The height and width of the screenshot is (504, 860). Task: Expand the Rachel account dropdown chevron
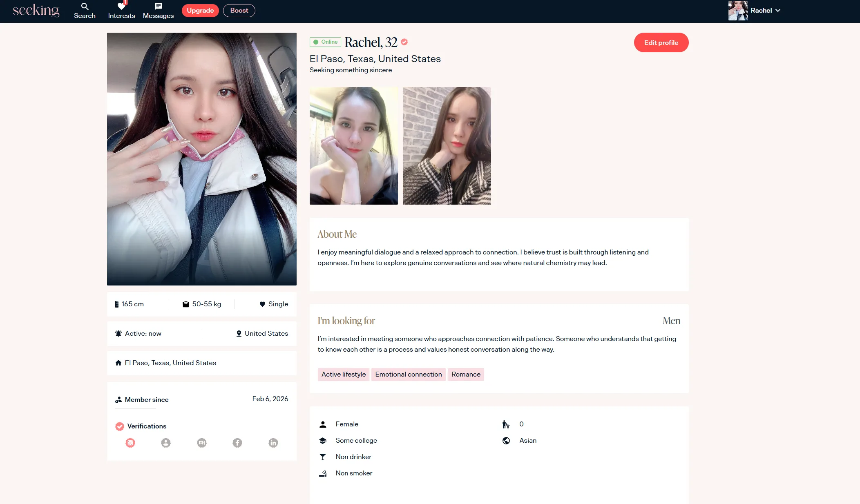tap(778, 11)
